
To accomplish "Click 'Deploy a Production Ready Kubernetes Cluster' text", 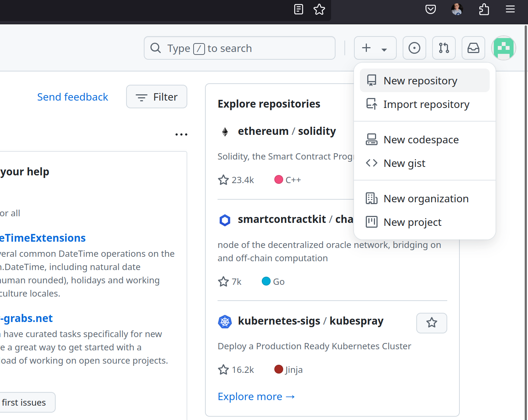I will 314,346.
